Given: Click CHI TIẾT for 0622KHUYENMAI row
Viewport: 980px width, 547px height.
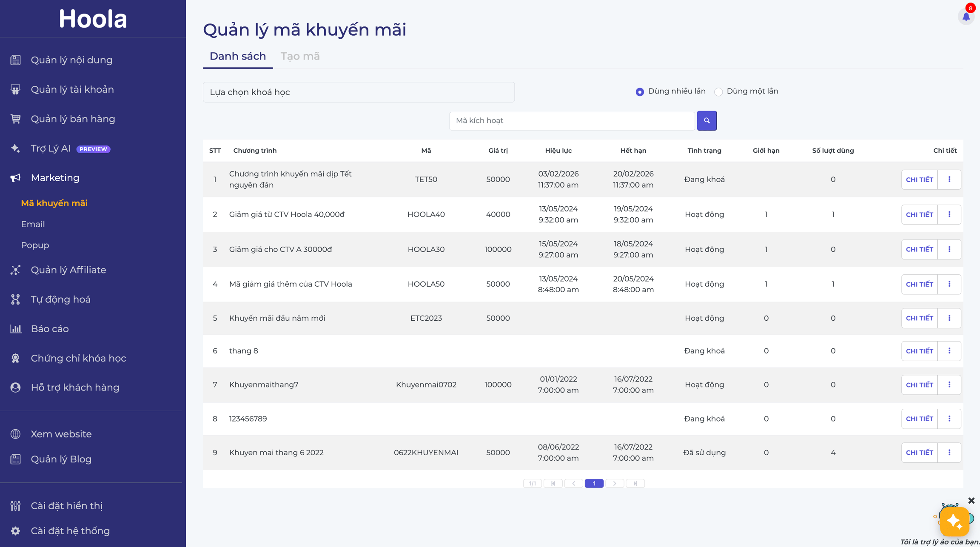Looking at the screenshot, I should coord(919,453).
